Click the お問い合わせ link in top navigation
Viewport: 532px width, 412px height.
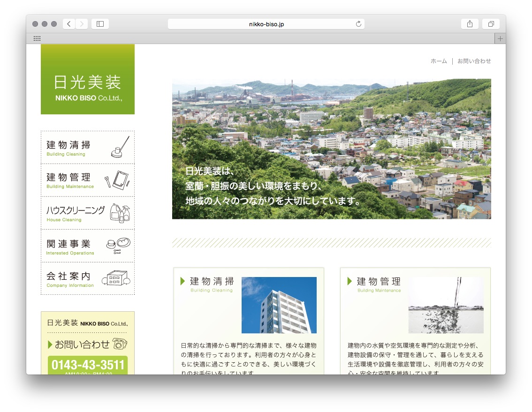(x=474, y=61)
